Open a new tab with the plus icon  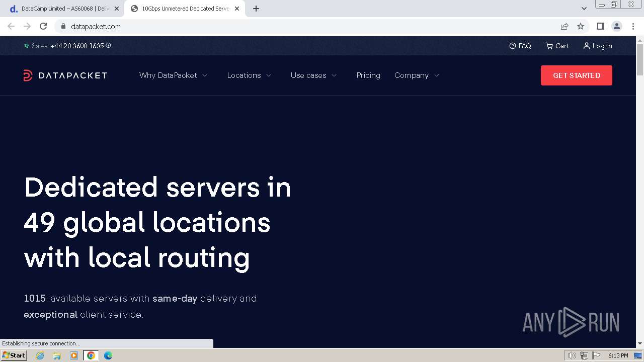pyautogui.click(x=256, y=9)
